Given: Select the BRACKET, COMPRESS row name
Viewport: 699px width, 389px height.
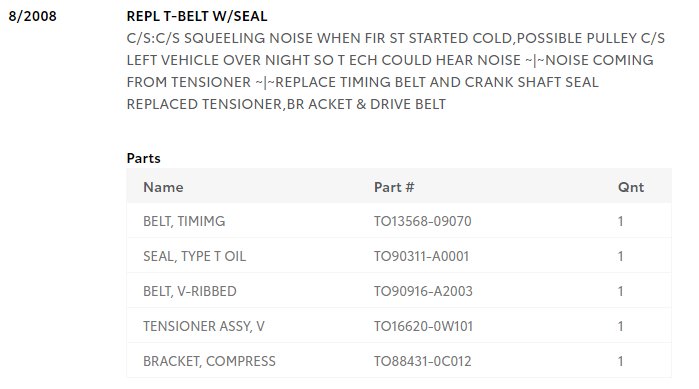Looking at the screenshot, I should click(210, 361).
